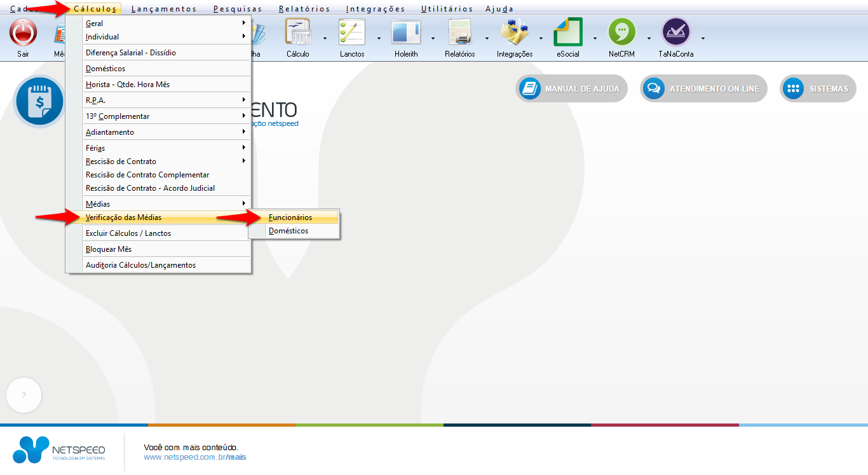868x475 pixels.
Task: Open the Pesquisas menu
Action: pos(238,9)
